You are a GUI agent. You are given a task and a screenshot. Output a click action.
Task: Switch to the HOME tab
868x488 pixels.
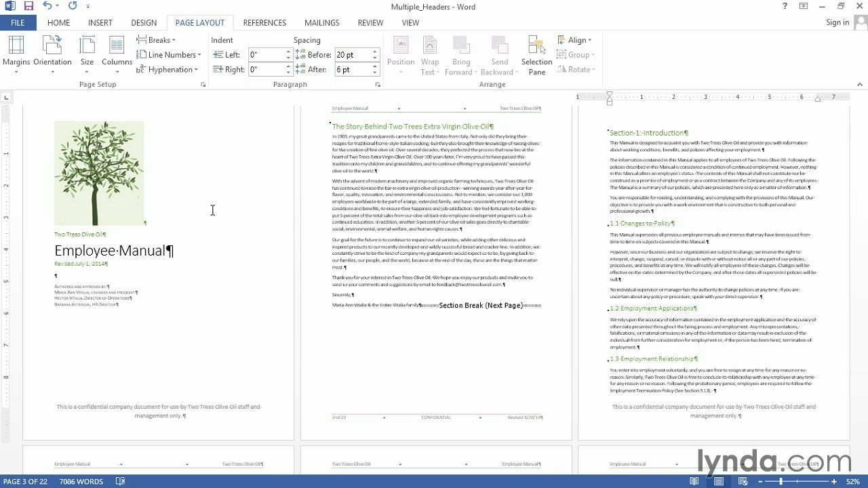pos(58,22)
